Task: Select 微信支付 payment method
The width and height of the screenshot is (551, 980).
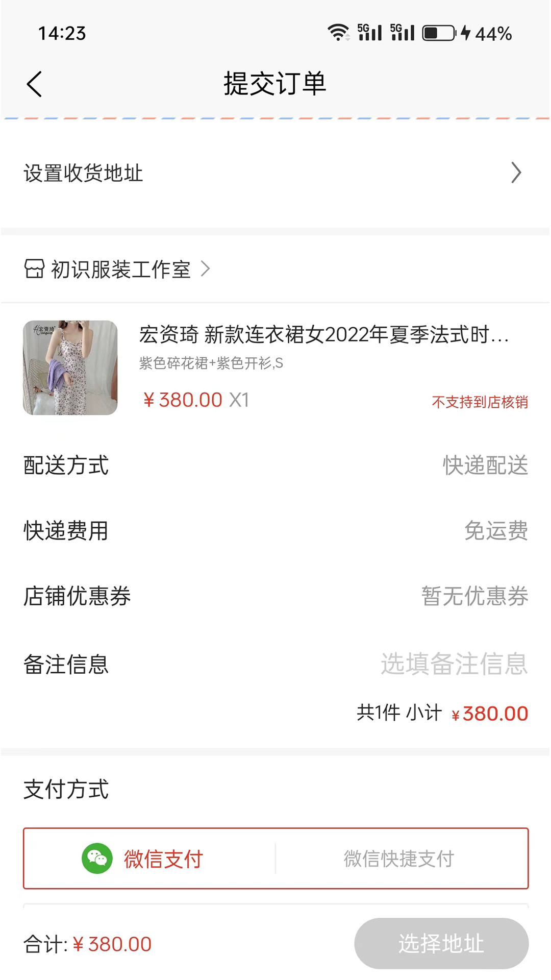Action: pos(163,859)
